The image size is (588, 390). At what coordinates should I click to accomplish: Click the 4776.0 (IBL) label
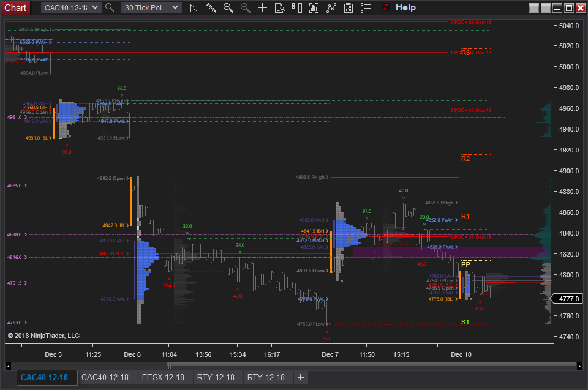point(443,299)
